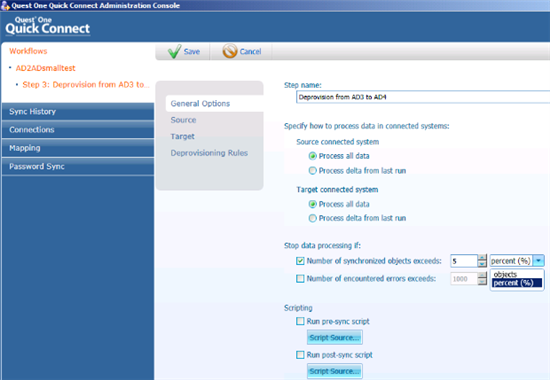Click the encountered errors 1000 field

coord(464,279)
